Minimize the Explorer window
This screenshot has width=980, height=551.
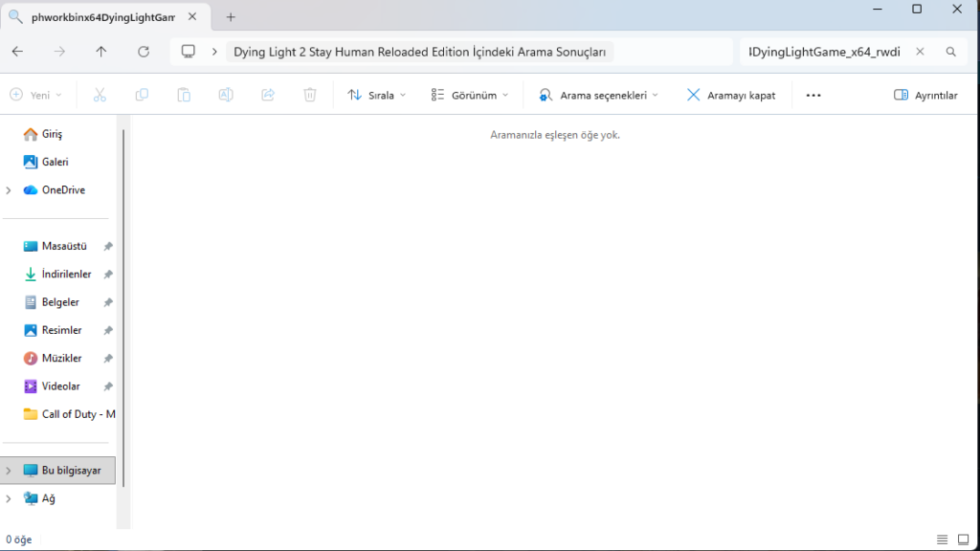pyautogui.click(x=878, y=9)
